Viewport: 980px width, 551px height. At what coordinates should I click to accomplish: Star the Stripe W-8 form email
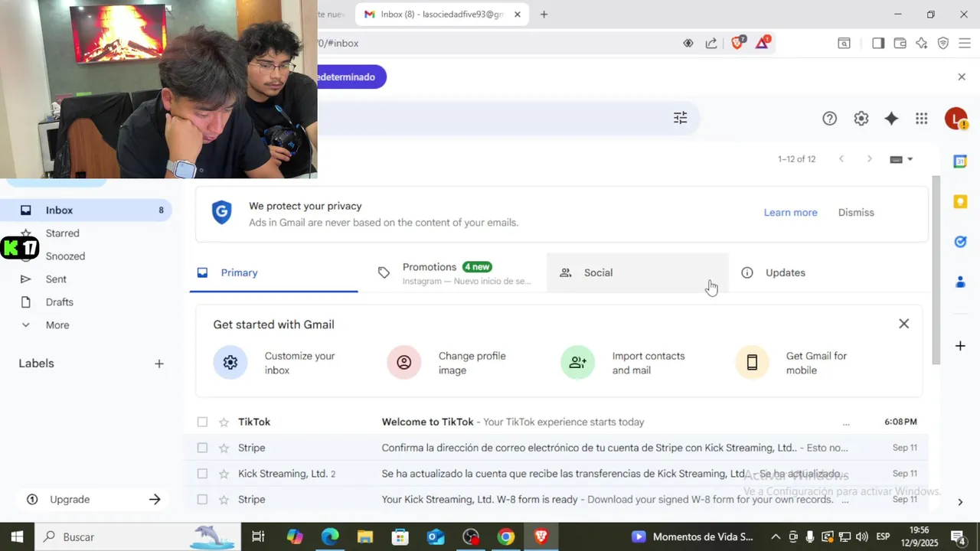(224, 500)
